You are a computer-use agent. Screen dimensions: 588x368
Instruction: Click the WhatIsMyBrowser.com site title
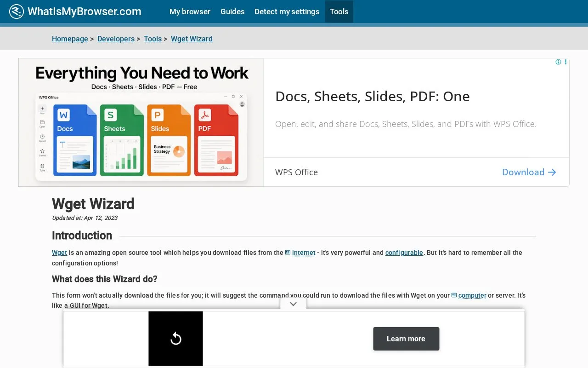pos(85,11)
